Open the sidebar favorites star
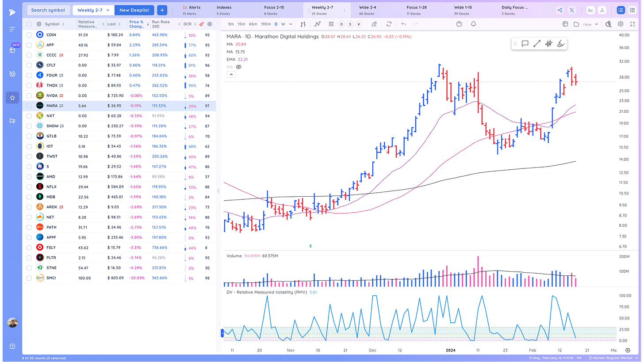The width and height of the screenshot is (644, 362). [x=12, y=98]
